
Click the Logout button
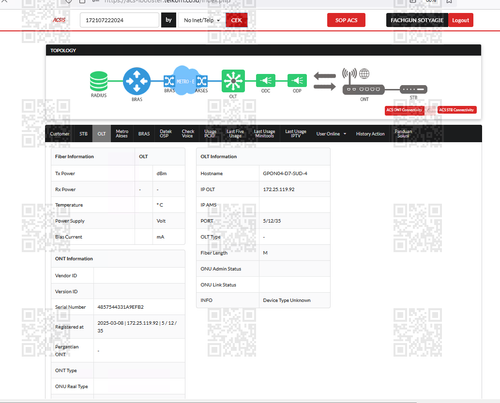460,20
